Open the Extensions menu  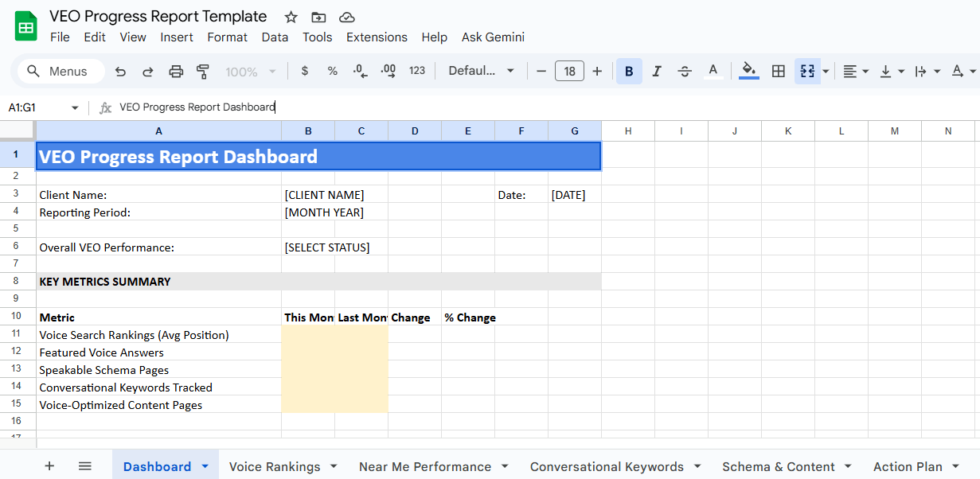click(377, 37)
